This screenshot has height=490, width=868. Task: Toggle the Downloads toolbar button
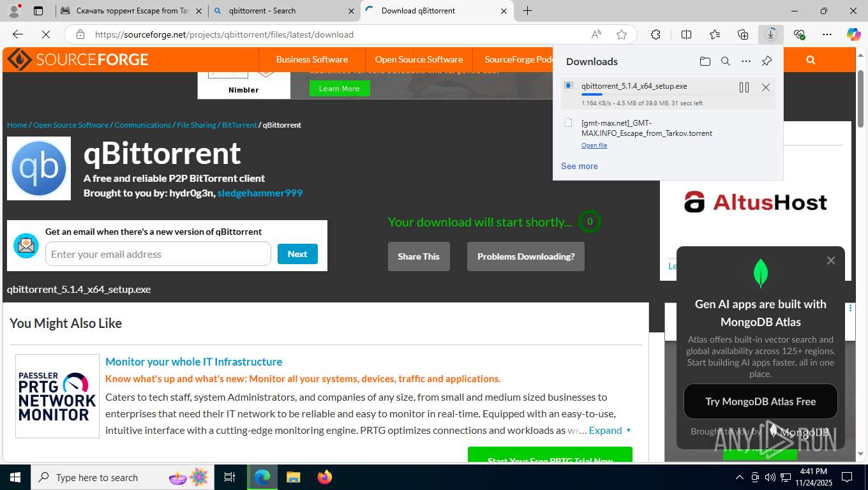tap(771, 34)
